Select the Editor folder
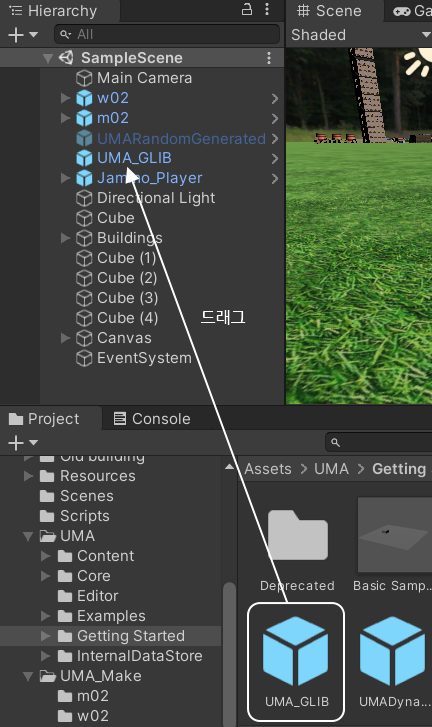This screenshot has height=727, width=432. (x=97, y=596)
